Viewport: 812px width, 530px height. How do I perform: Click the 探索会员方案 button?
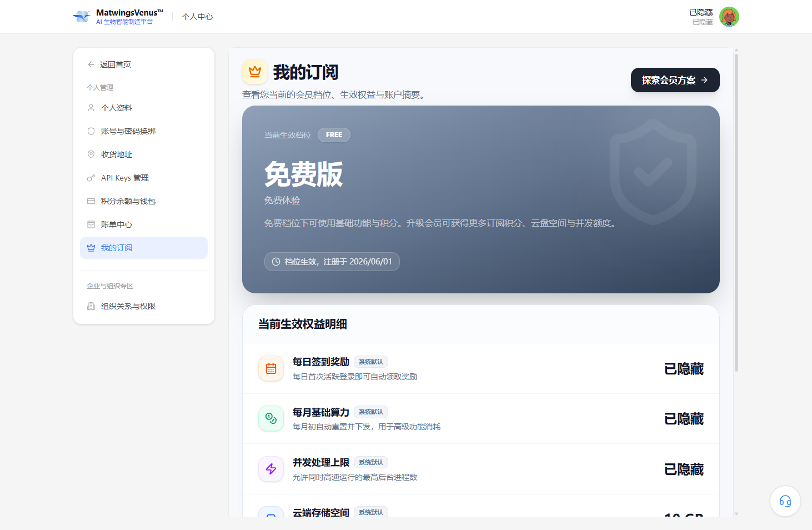tap(675, 80)
